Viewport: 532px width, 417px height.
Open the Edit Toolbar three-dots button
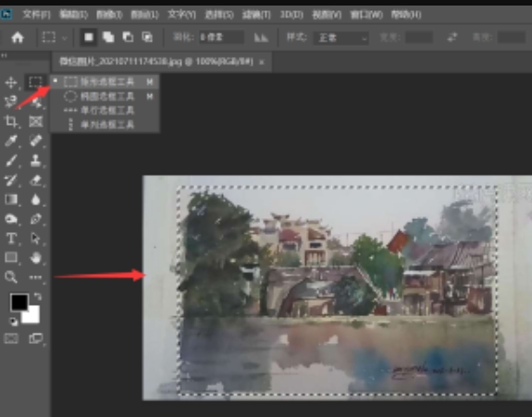[x=35, y=277]
